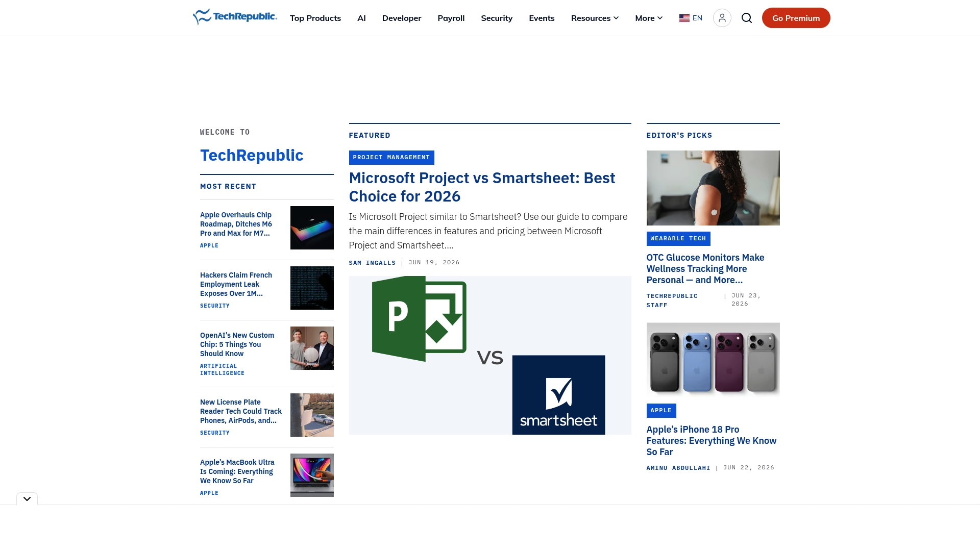Screen dimensions: 980x551
Task: Click the Featured section heading
Action: [370, 136]
